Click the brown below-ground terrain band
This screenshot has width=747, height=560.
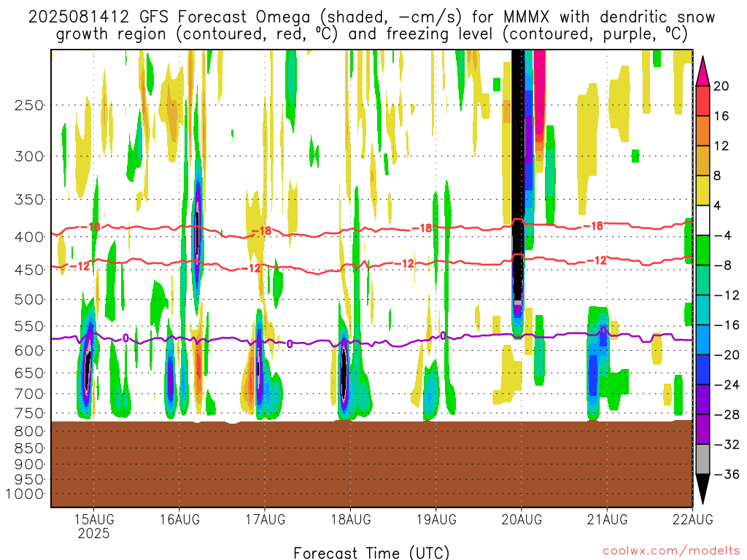point(371,464)
